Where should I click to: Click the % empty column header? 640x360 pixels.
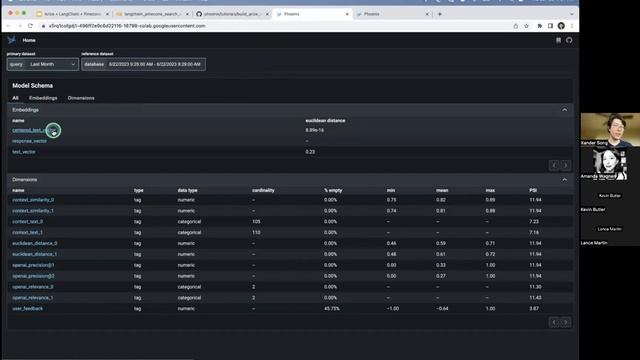tap(333, 190)
